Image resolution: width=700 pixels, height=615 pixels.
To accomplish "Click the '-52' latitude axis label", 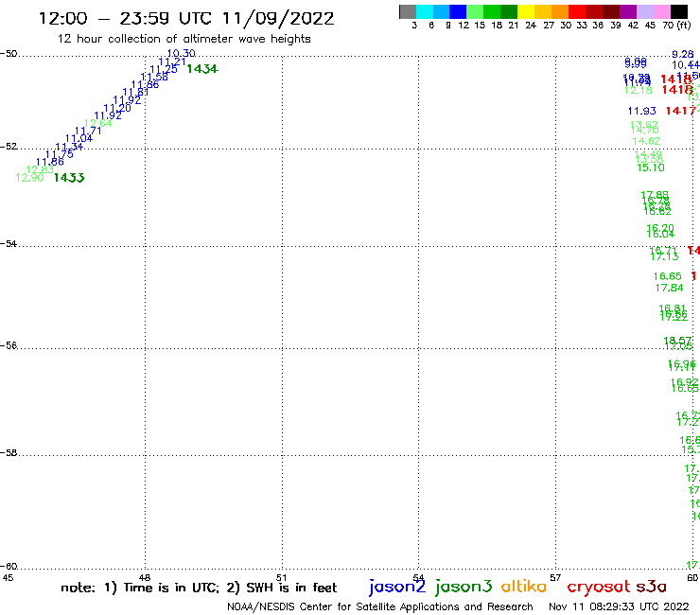I will (x=9, y=147).
